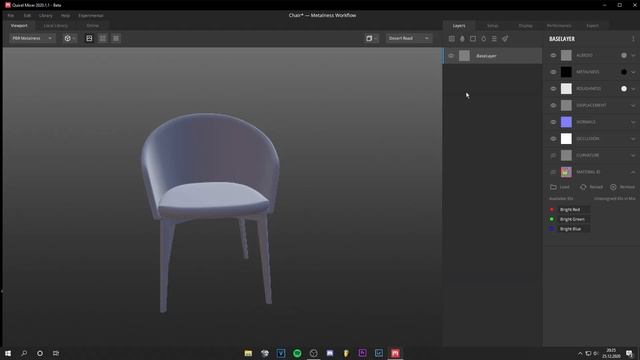This screenshot has height=360, width=640.
Task: Expand the Albedo channel chevron
Action: coord(633,55)
